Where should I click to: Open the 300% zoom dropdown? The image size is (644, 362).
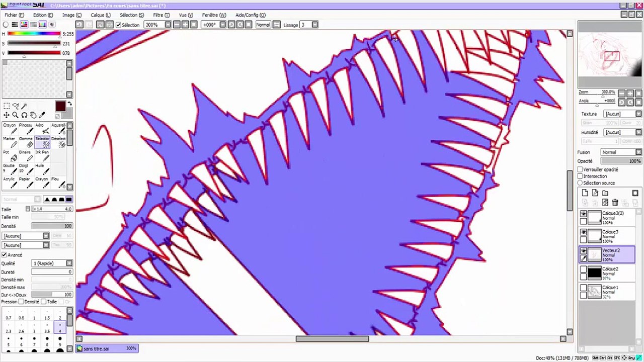[168, 25]
